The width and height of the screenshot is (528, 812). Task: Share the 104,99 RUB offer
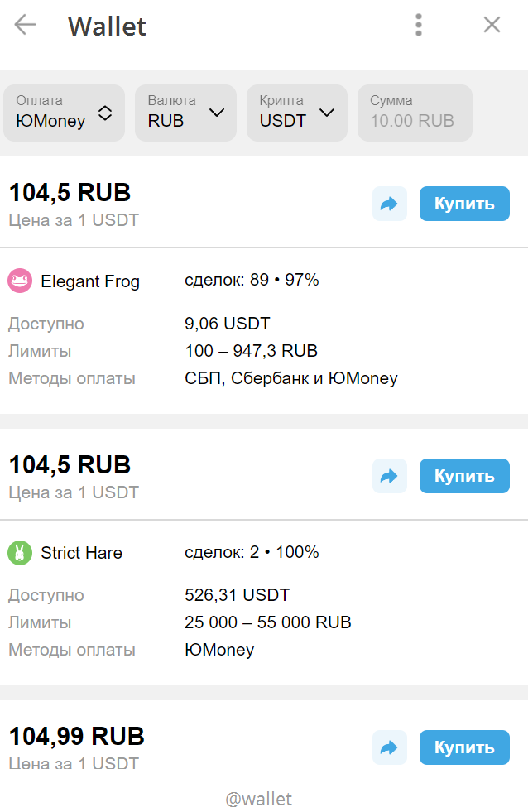point(389,747)
